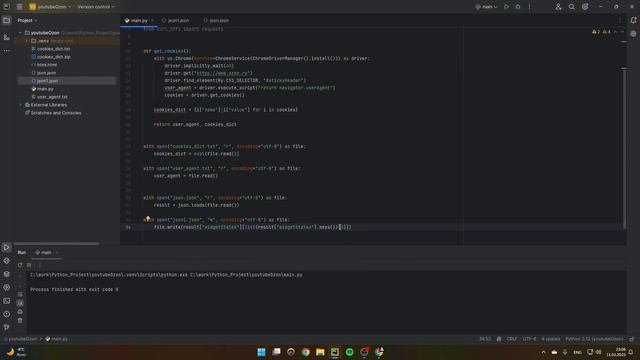The height and width of the screenshot is (360, 640).
Task: Open the Python Packages tool window icon
Action: pos(7,274)
